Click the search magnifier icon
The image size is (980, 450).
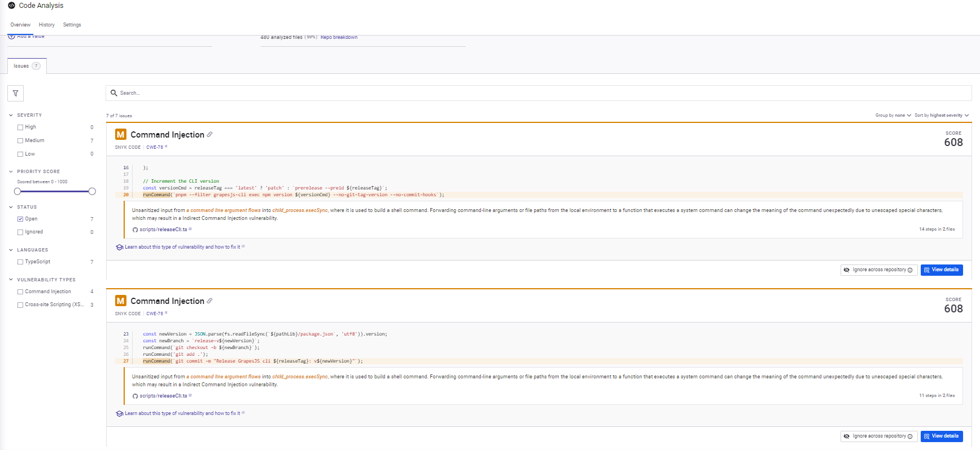click(114, 93)
